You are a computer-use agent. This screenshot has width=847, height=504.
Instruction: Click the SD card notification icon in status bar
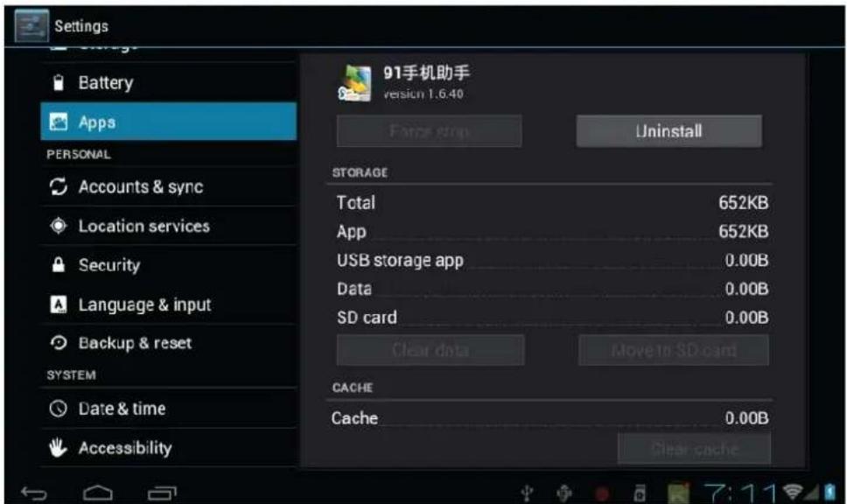640,493
